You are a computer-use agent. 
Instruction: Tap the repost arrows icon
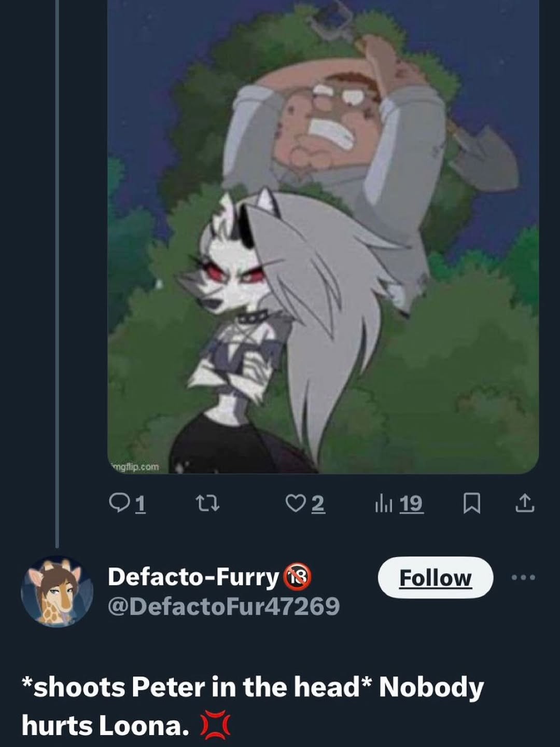click(207, 503)
